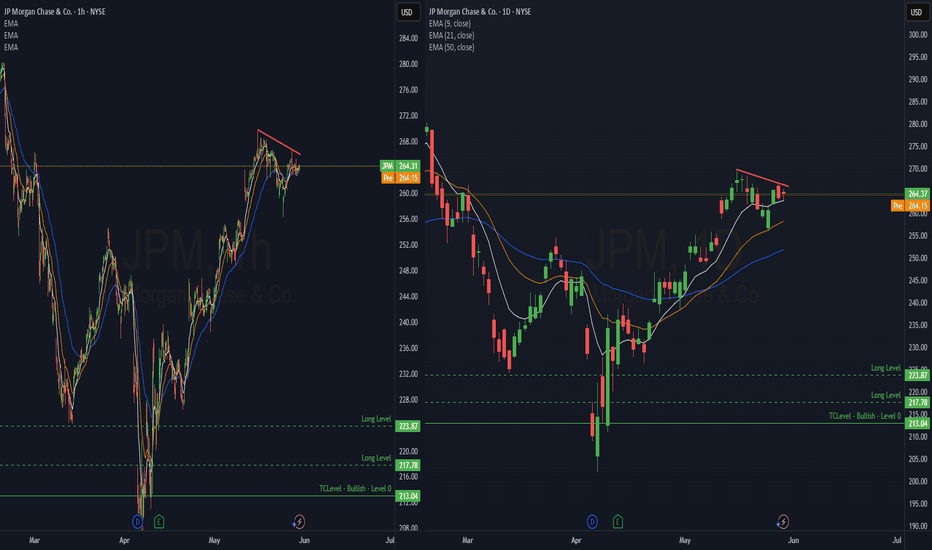Click the May label on 1D time axis

[685, 540]
